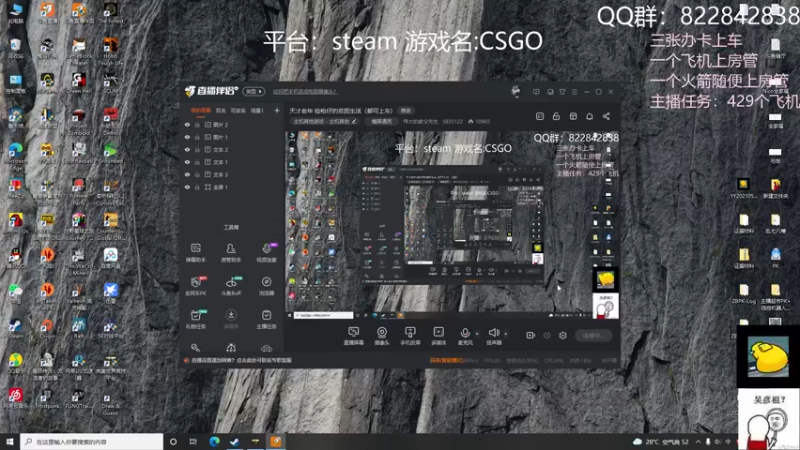Click the notification bell icon above the preview
This screenshot has width=800, height=450.
tap(589, 116)
